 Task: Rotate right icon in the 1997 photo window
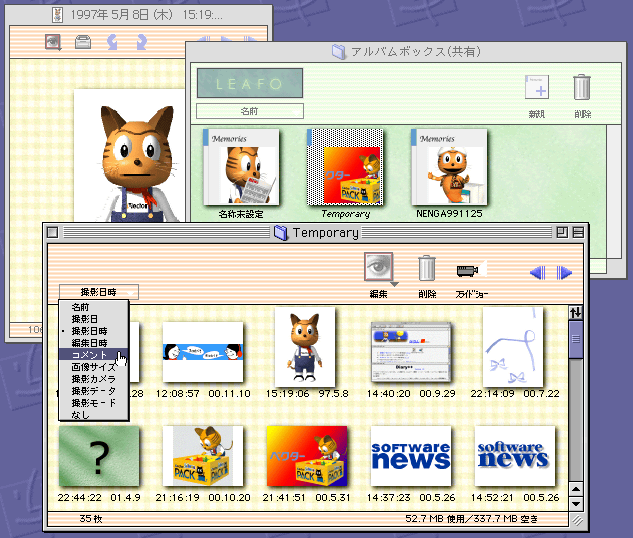click(141, 42)
